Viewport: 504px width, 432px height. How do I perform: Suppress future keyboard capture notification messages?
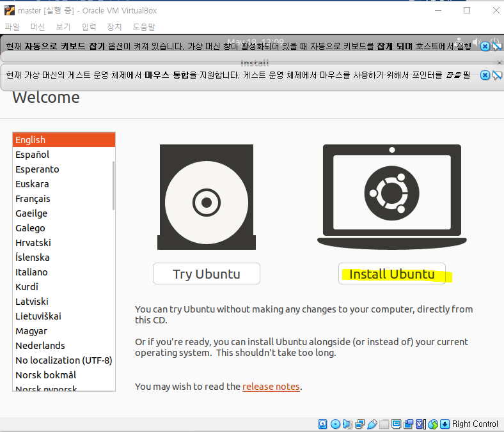(x=497, y=47)
